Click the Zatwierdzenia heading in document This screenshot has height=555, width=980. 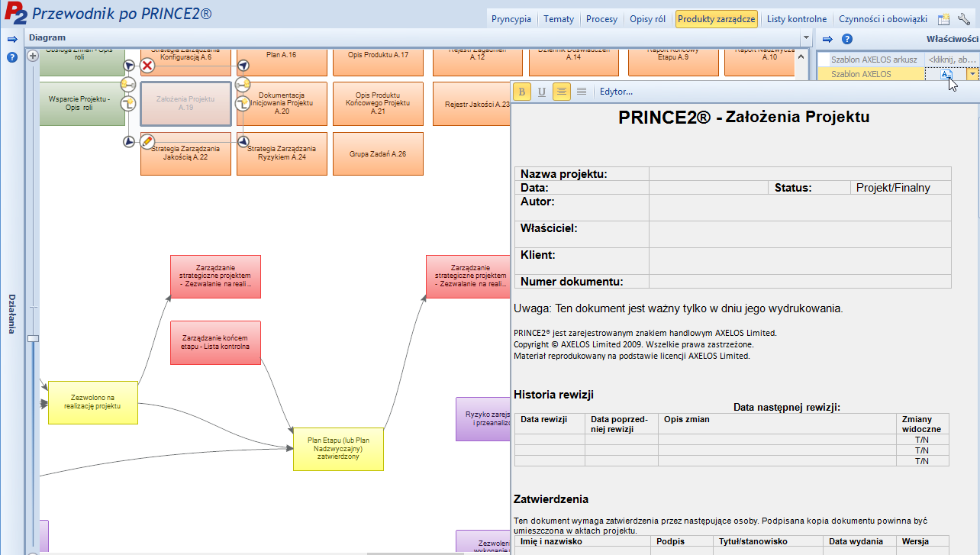551,499
